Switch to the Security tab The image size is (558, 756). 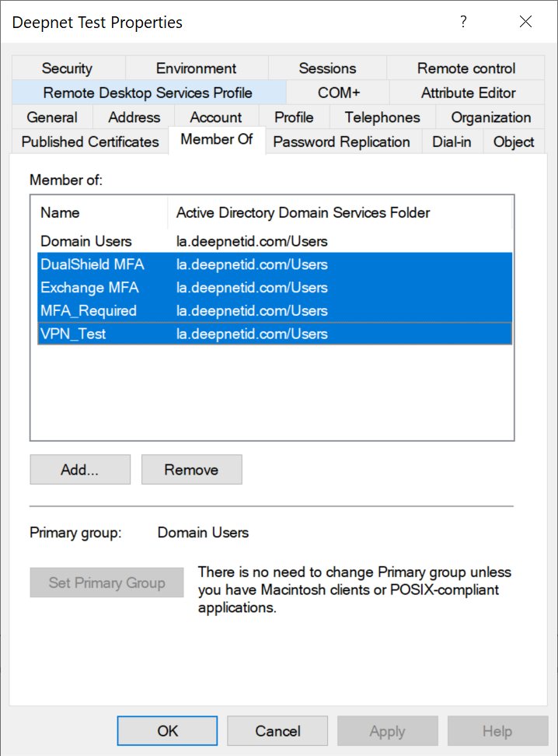click(x=67, y=68)
